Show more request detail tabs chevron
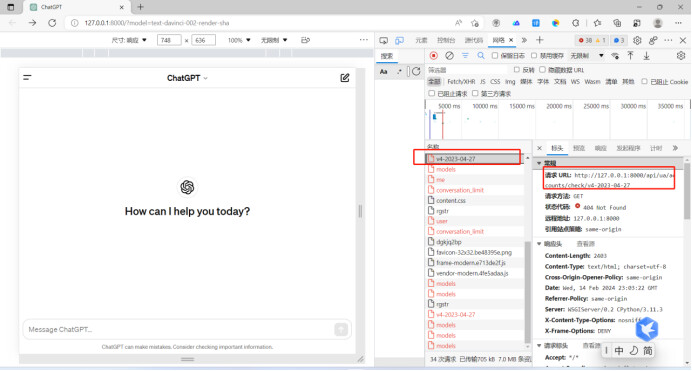The width and height of the screenshot is (692, 371). [x=675, y=148]
